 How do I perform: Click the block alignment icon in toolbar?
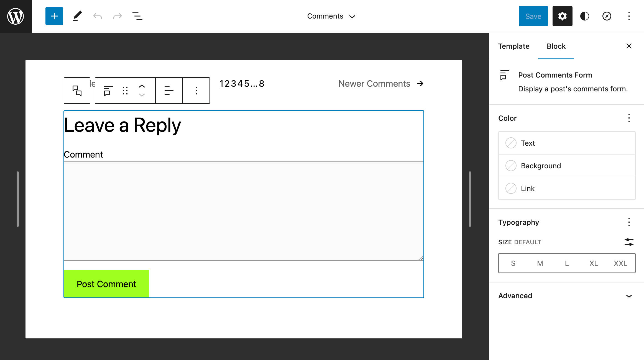pyautogui.click(x=168, y=90)
